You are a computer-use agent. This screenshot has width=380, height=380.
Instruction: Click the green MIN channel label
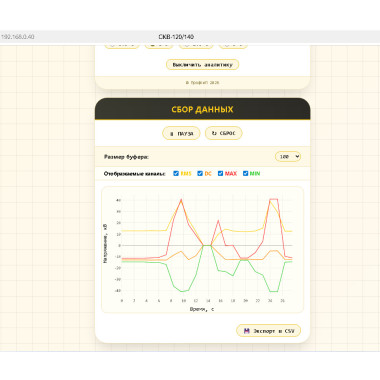coord(255,173)
